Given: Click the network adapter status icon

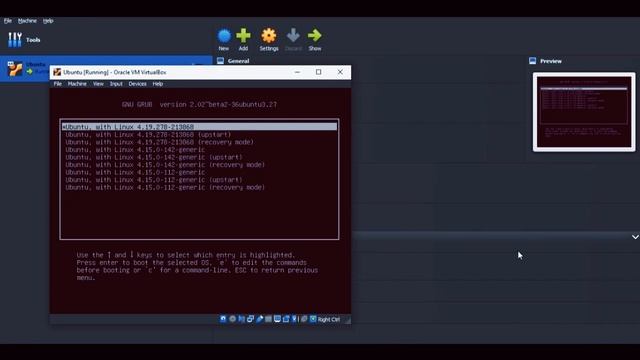Looking at the screenshot, I should pyautogui.click(x=250, y=319).
